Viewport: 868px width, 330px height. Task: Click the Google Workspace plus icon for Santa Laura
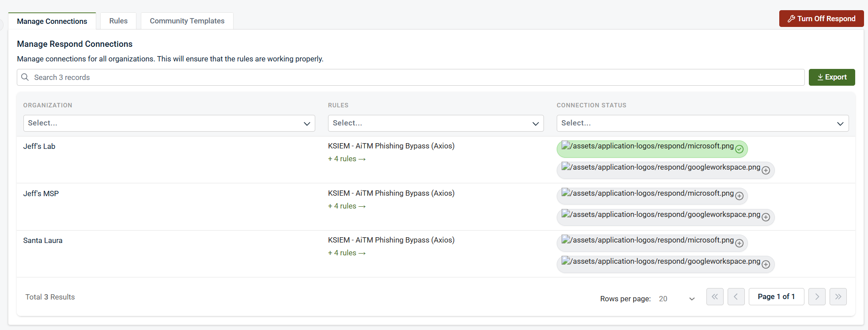pyautogui.click(x=766, y=265)
